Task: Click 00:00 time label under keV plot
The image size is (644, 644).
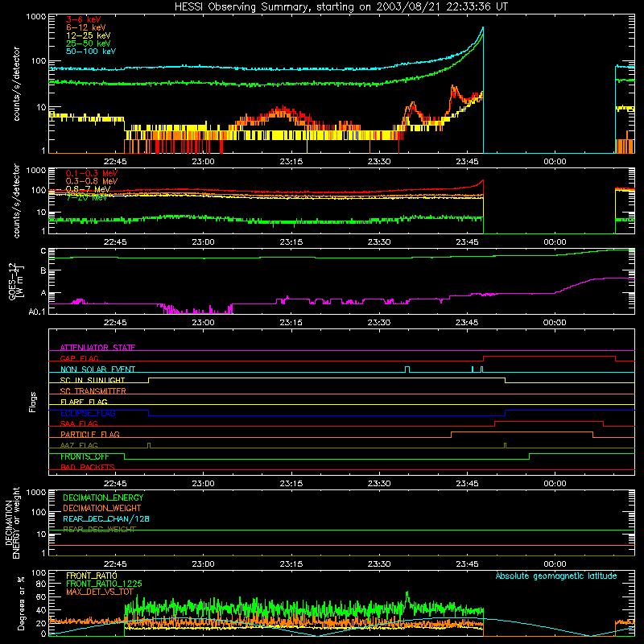Action: 555,162
